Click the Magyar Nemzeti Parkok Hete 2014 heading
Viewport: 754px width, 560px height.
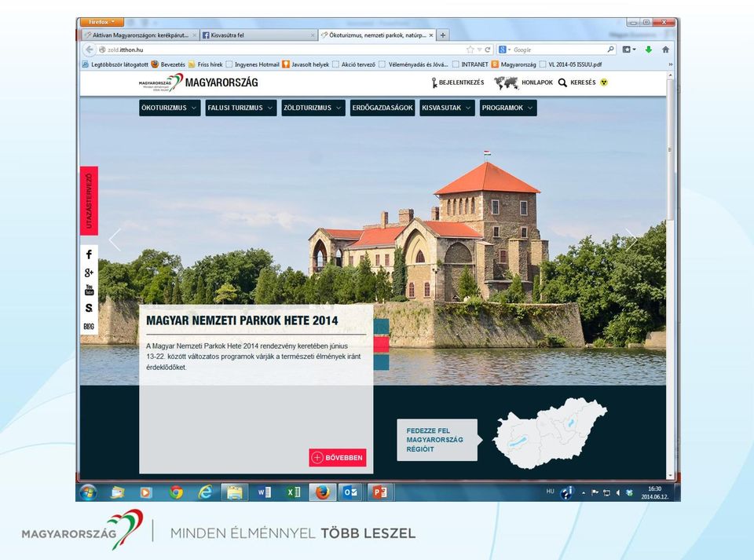coord(243,320)
